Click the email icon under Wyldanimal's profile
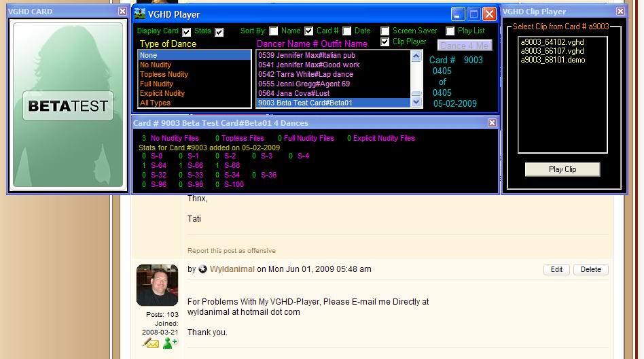644x359 pixels. coord(151,343)
